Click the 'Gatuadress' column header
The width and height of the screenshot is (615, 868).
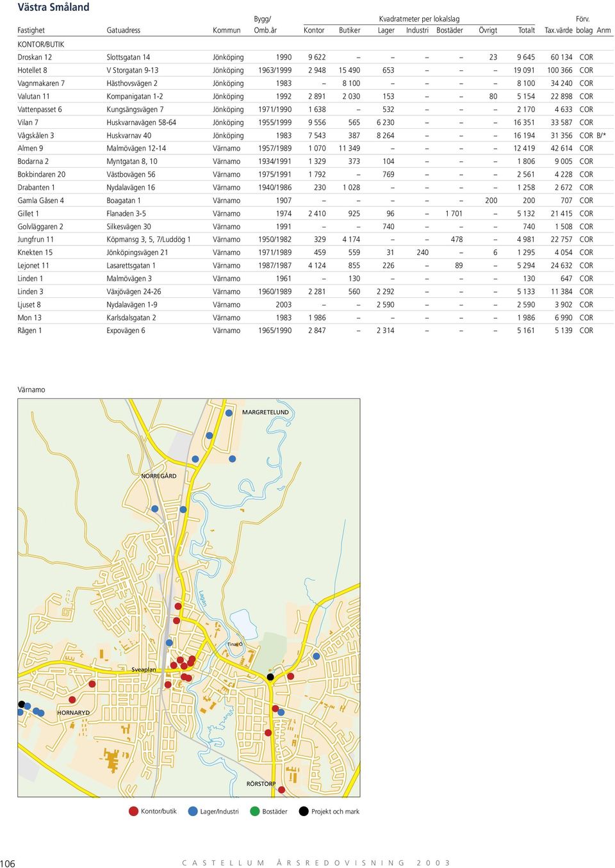pos(124,30)
